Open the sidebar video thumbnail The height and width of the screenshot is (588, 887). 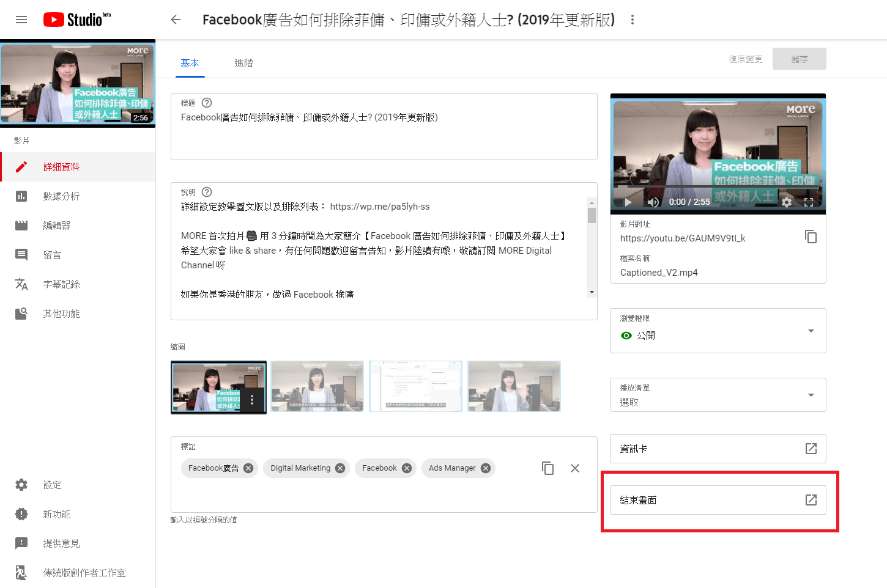click(78, 84)
